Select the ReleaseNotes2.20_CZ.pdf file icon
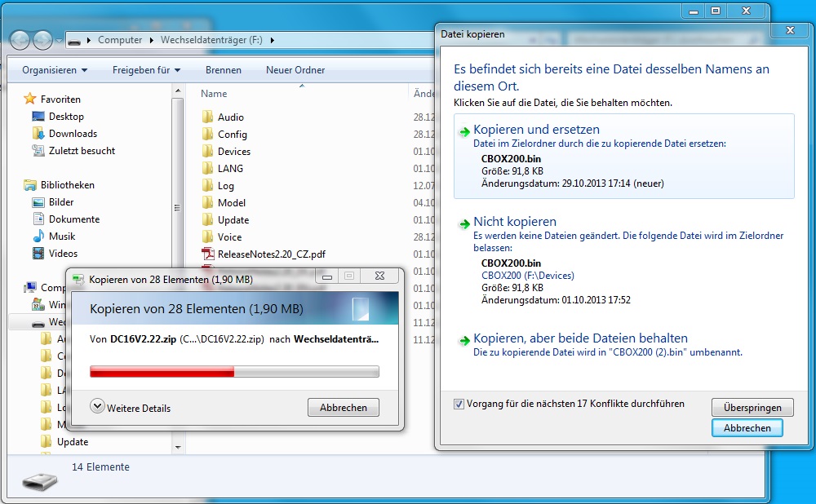816x504 pixels. click(x=208, y=254)
